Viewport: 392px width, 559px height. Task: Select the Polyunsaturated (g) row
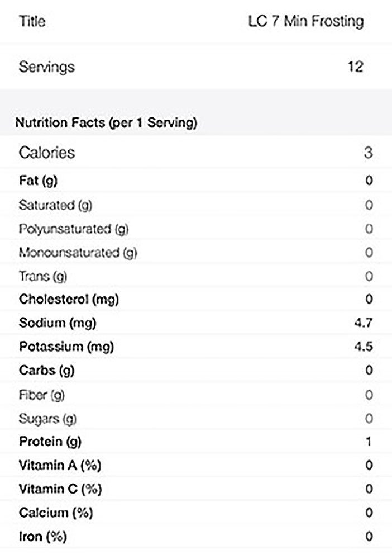tap(196, 229)
